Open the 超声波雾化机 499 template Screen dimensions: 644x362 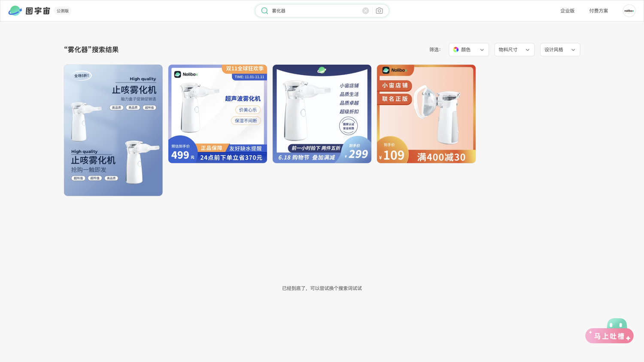point(218,114)
